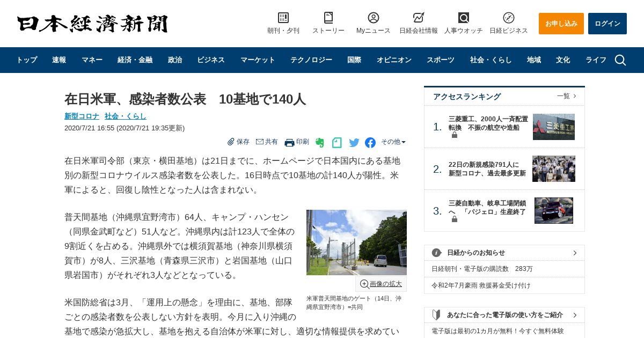Viewport: 644px width, 338px height.
Task: Click the Futenma base gate photo
Action: (x=356, y=243)
